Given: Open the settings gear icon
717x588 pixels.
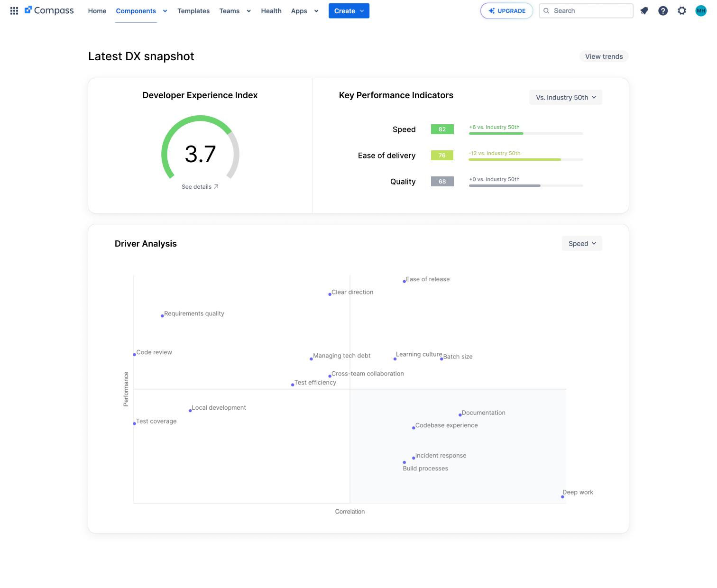Looking at the screenshot, I should [x=682, y=10].
